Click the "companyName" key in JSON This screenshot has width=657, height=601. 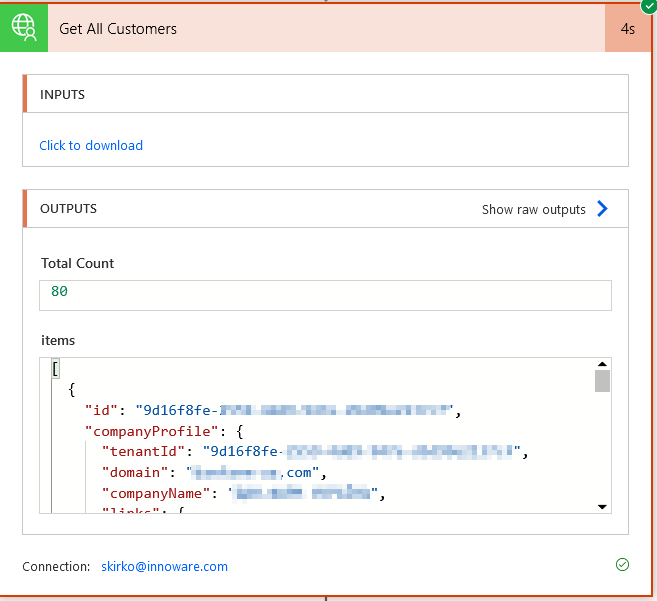tap(156, 493)
